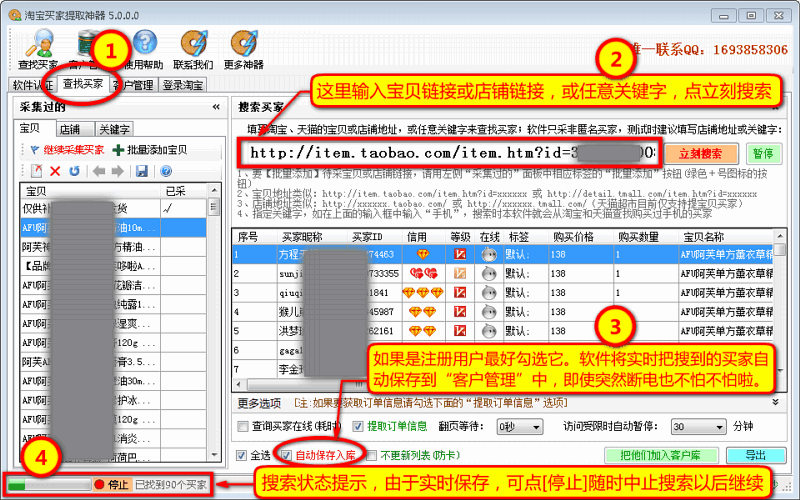Click the three-diamond credit icon in row 3
The width and height of the screenshot is (800, 500).
click(423, 292)
